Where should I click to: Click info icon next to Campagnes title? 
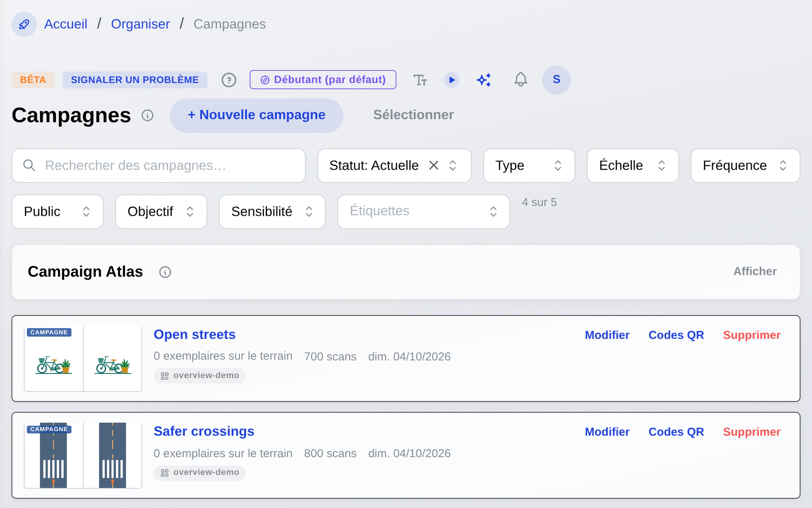tap(148, 115)
